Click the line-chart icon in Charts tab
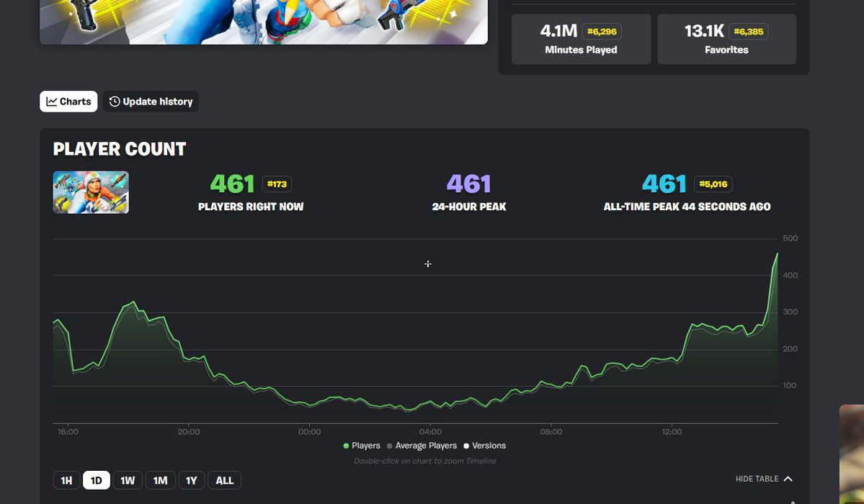The image size is (864, 504). [x=52, y=102]
